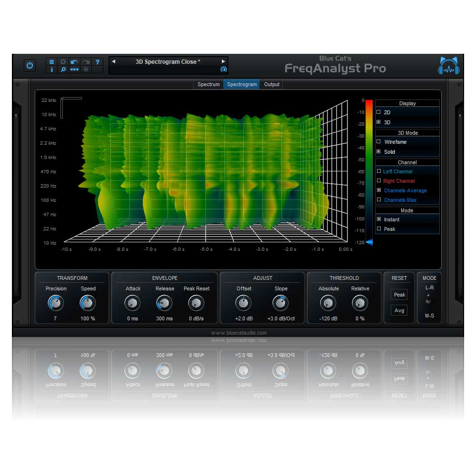Image resolution: width=476 pixels, height=476 pixels.
Task: Click the Reset Peak button
Action: [x=399, y=295]
